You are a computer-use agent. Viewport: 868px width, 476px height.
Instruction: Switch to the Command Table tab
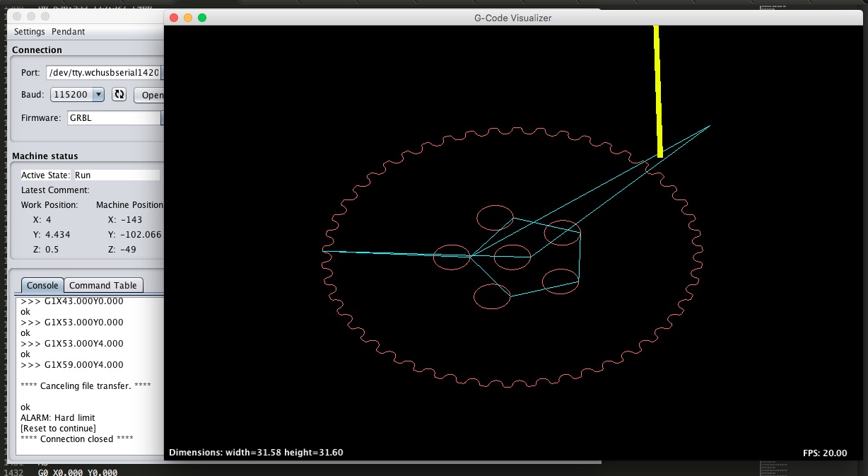coord(103,285)
